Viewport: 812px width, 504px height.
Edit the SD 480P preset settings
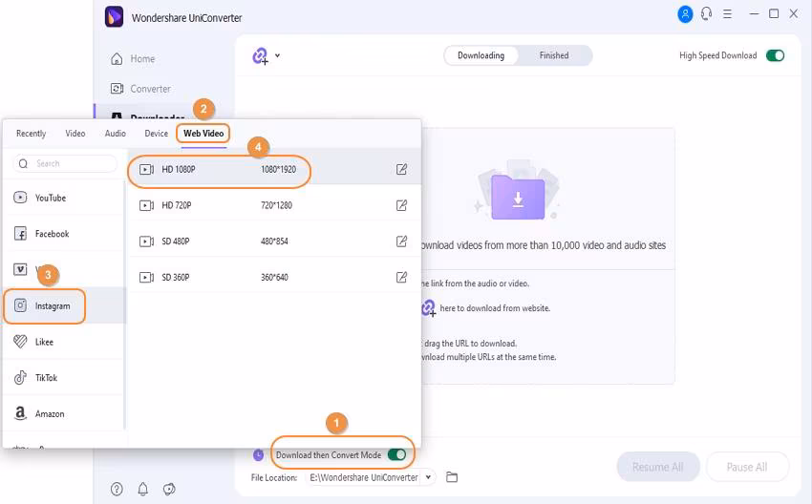tap(401, 241)
